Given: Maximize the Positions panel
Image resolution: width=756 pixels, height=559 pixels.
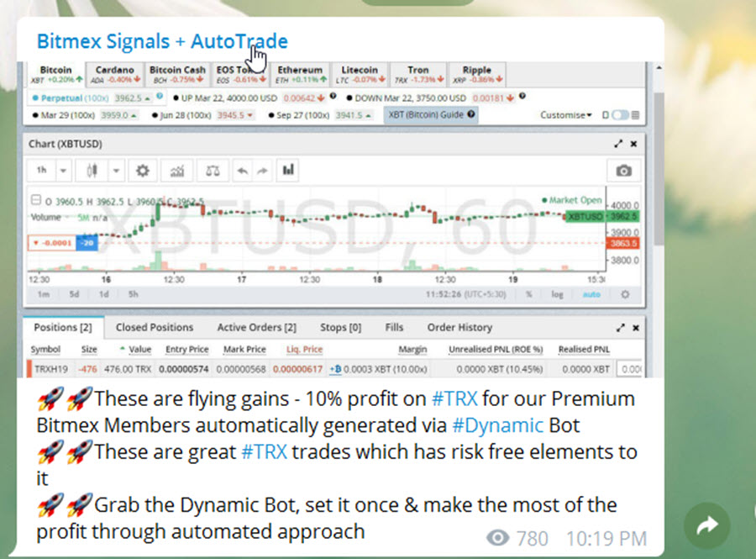Looking at the screenshot, I should (621, 328).
